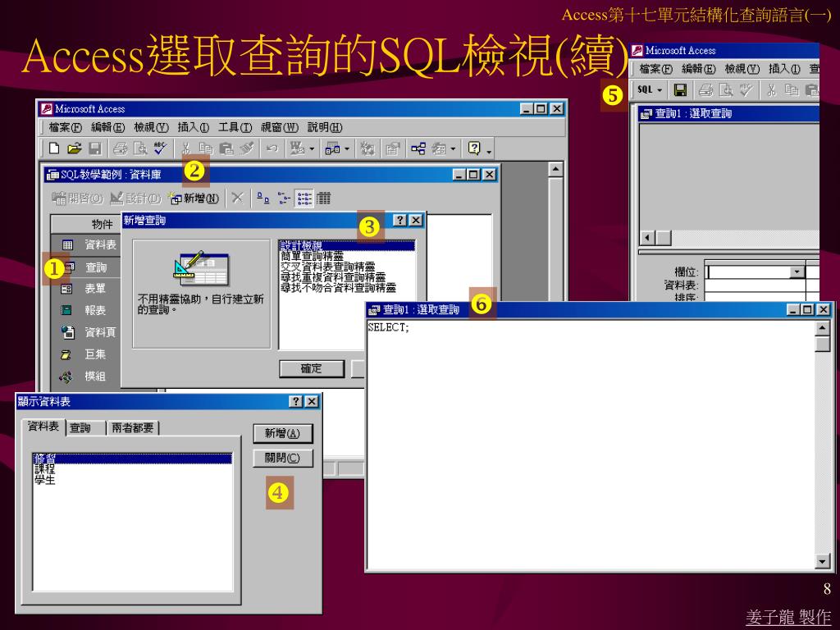Image resolution: width=840 pixels, height=630 pixels.
Task: Click the Paste clipboard icon in main toolbar
Action: (x=226, y=148)
